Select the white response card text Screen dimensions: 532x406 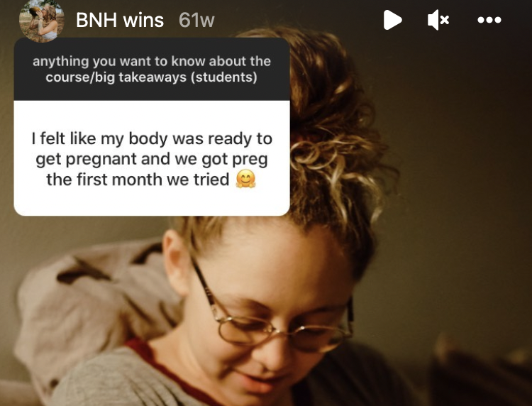pos(152,159)
